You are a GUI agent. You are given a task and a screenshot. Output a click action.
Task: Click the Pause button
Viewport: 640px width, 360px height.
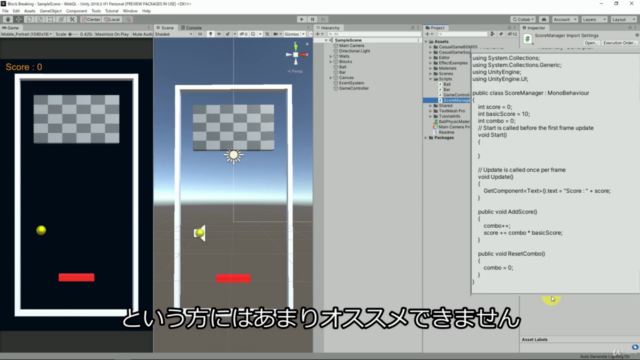click(313, 19)
